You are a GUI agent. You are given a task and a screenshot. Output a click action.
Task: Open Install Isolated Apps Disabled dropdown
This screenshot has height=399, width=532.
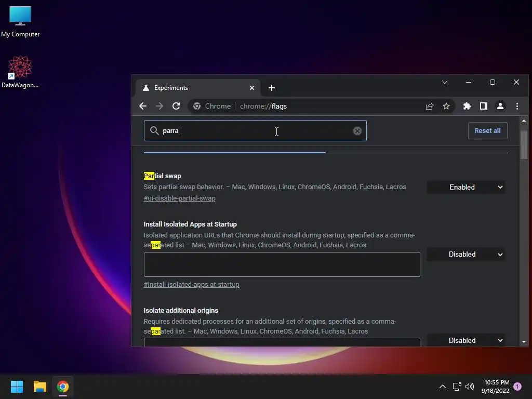466,255
